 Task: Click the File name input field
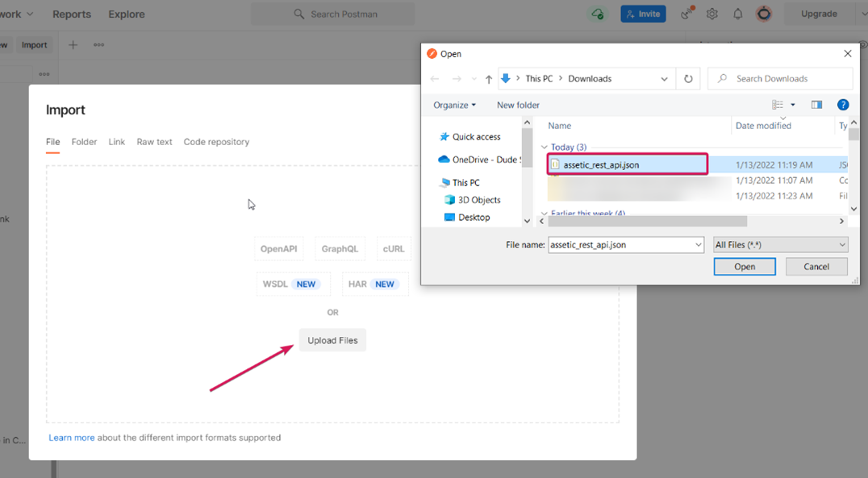(620, 244)
